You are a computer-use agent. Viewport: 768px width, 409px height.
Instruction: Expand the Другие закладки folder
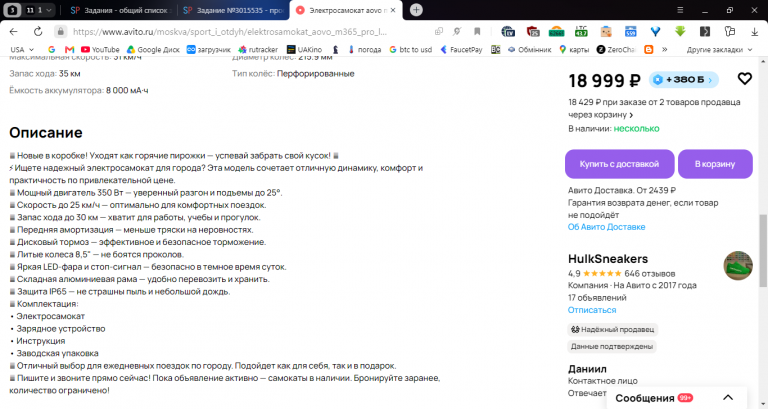pos(719,49)
